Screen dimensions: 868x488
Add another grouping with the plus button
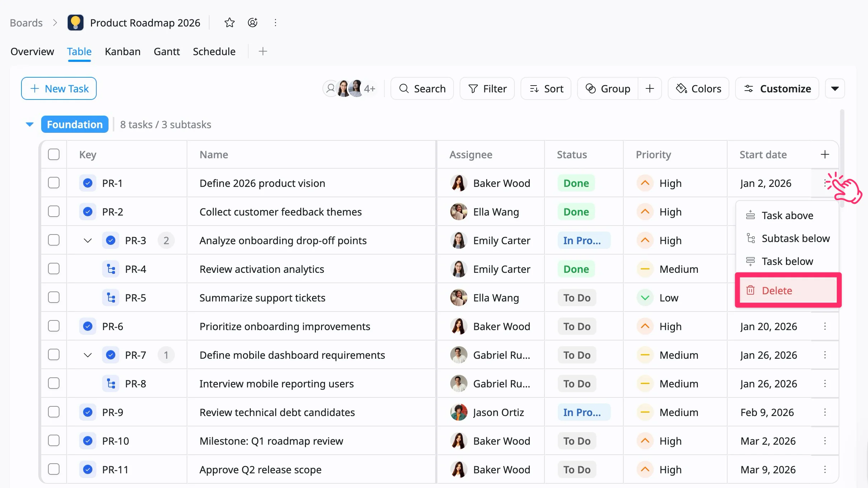[x=649, y=88]
